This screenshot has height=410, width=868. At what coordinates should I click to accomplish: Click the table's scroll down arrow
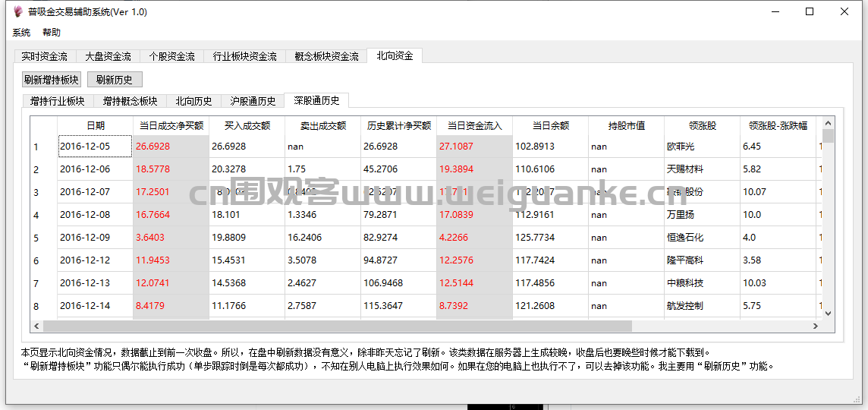828,313
